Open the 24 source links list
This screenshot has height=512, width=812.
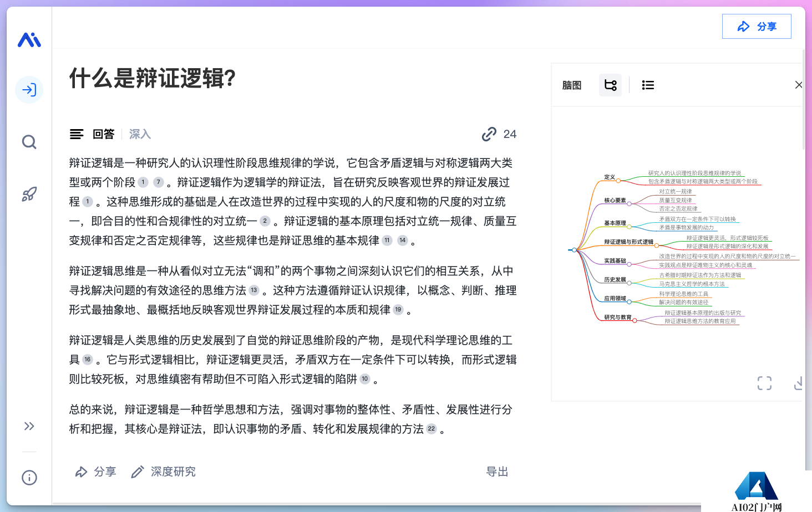pyautogui.click(x=499, y=134)
